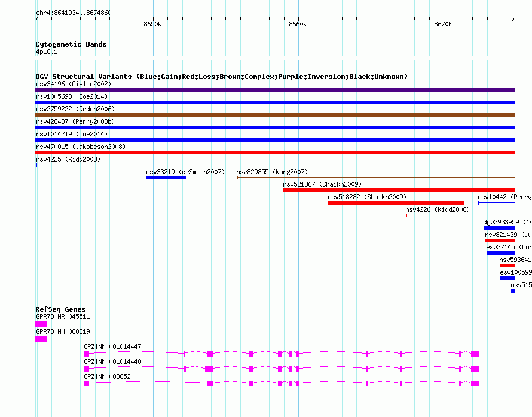Select the nsv10442 variant label
Image resolution: width=532 pixels, height=417 pixels.
(x=505, y=197)
